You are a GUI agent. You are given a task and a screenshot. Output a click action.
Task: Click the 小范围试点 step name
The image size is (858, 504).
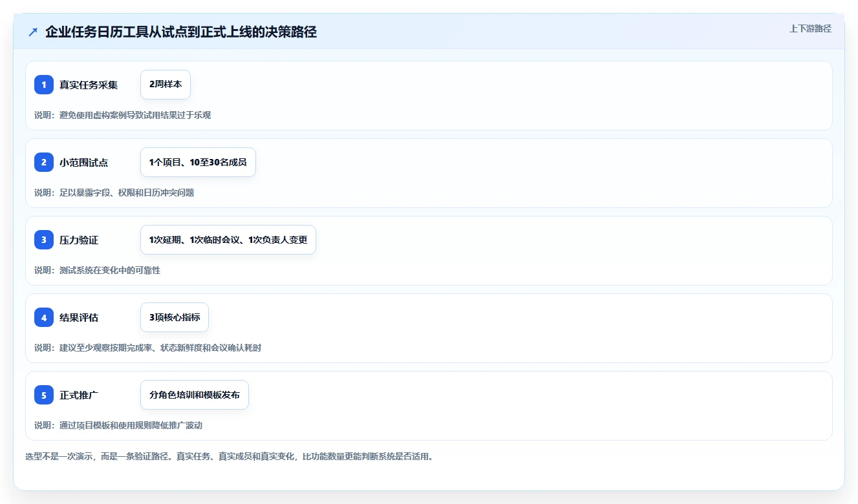tap(84, 162)
